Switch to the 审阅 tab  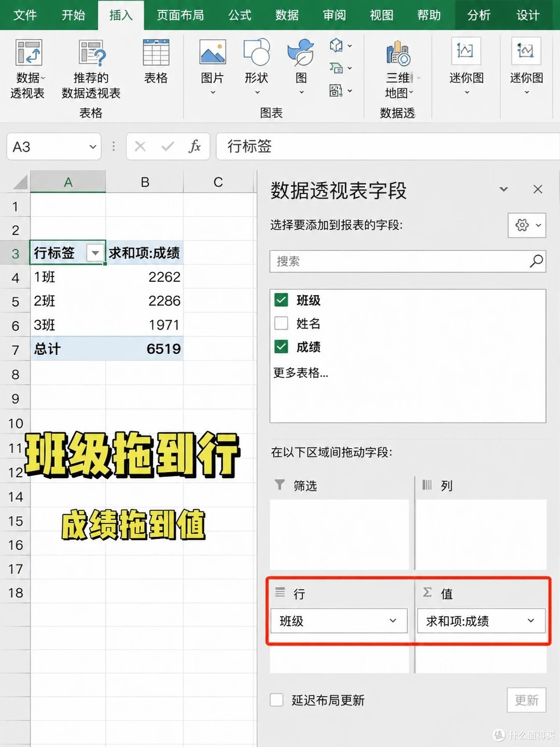(334, 15)
